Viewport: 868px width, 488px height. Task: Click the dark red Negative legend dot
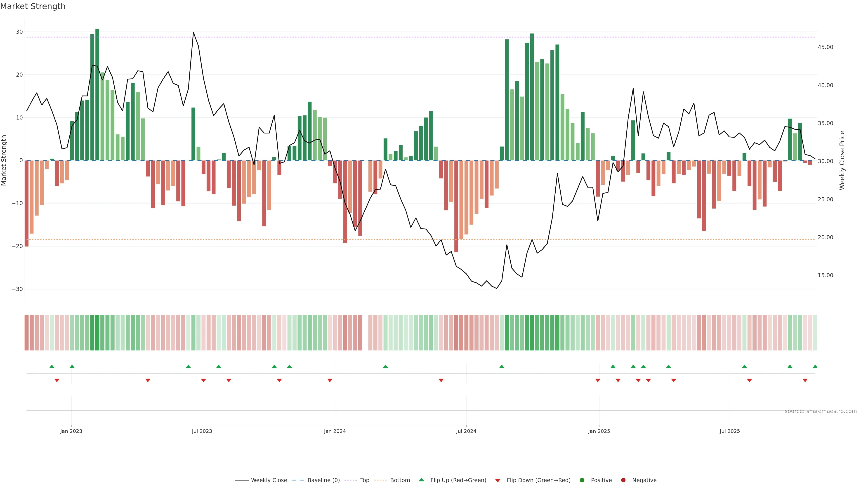(x=623, y=480)
